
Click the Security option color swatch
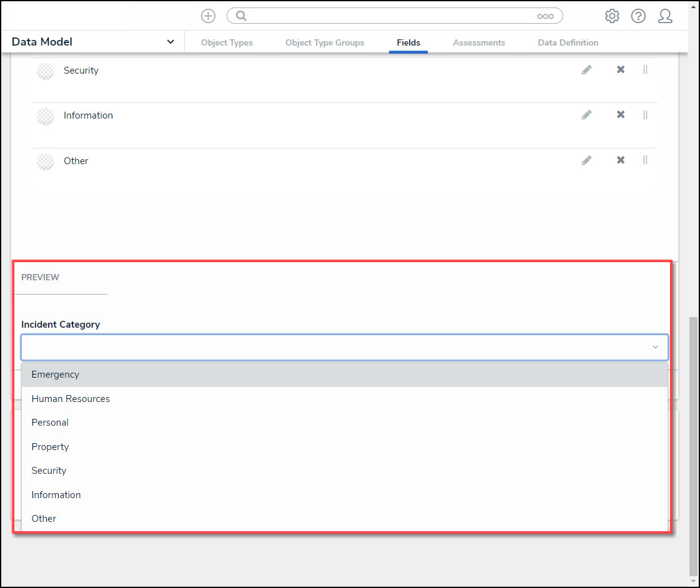[x=46, y=71]
